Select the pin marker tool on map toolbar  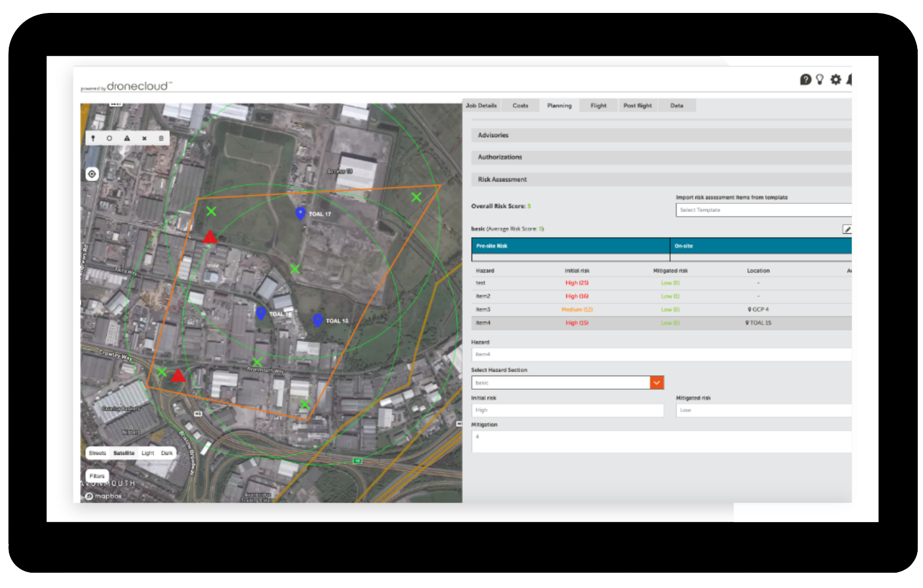point(93,138)
